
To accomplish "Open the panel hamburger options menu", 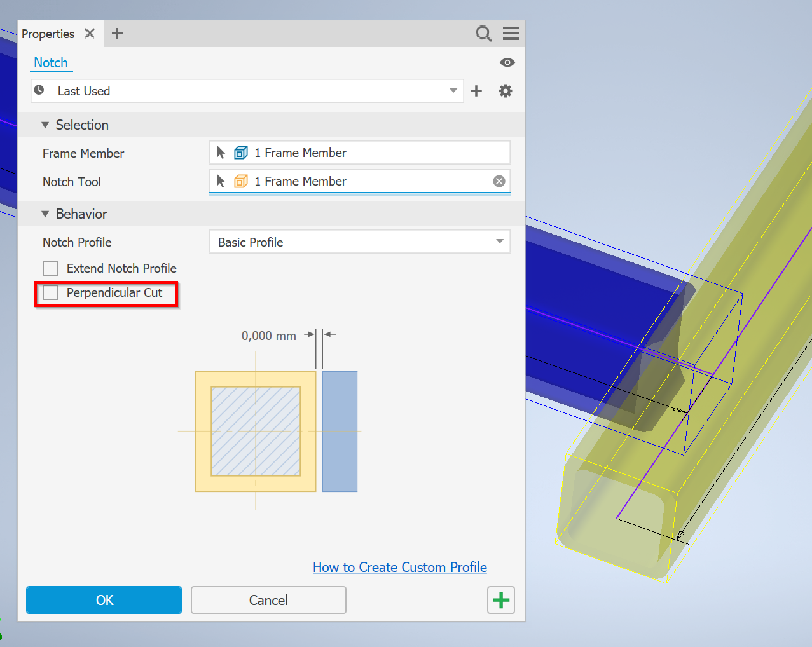I will [511, 34].
